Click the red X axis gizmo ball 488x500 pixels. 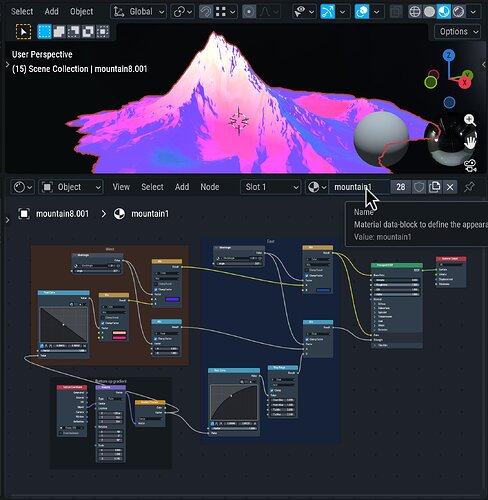tap(464, 82)
